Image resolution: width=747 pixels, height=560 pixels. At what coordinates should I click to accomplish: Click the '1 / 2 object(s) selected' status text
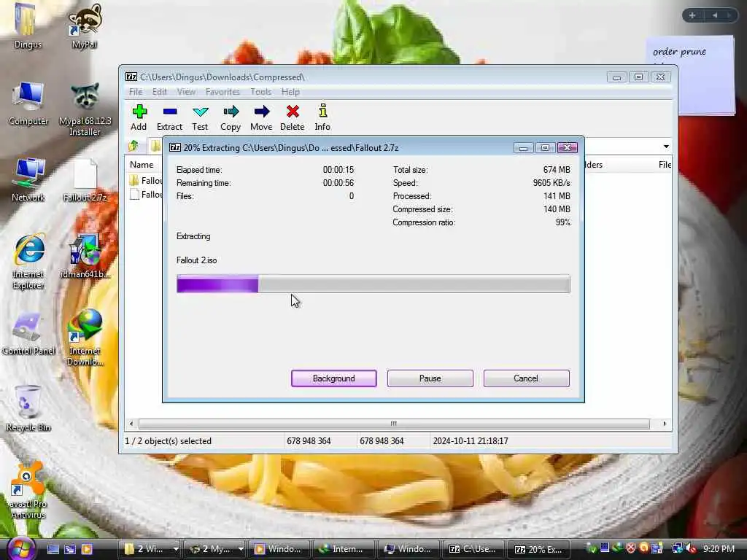pos(169,441)
